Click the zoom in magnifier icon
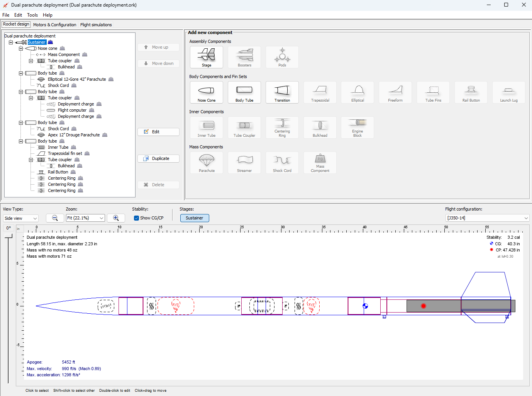This screenshot has height=396, width=532. click(x=116, y=218)
